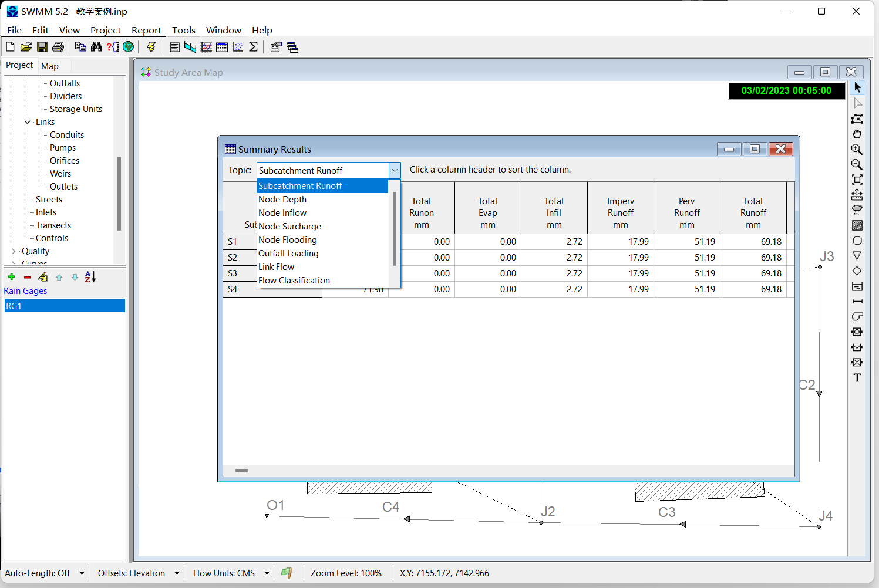Create a scatter plot from toolbar
Screen dimensions: 879x588
tap(238, 47)
